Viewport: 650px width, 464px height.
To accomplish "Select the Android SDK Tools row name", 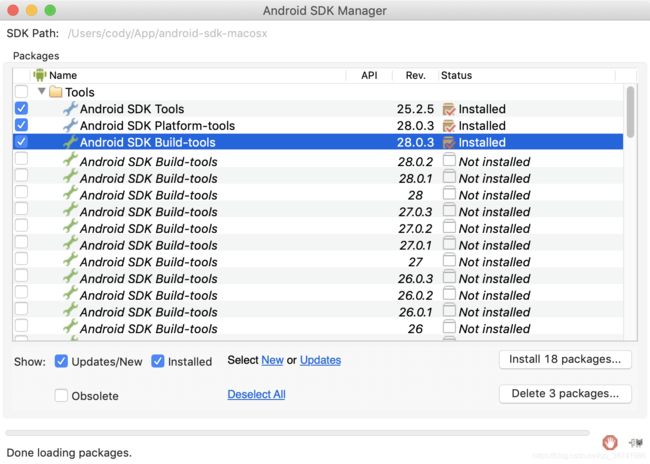I will [x=132, y=109].
